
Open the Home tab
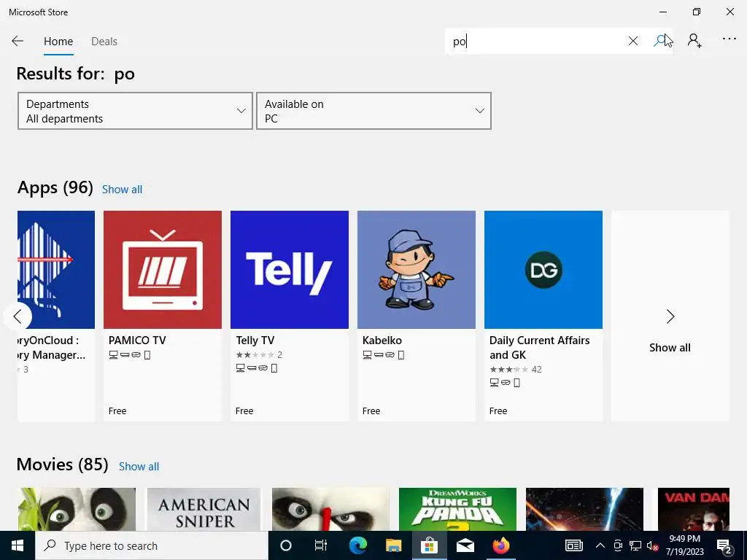[x=58, y=42]
